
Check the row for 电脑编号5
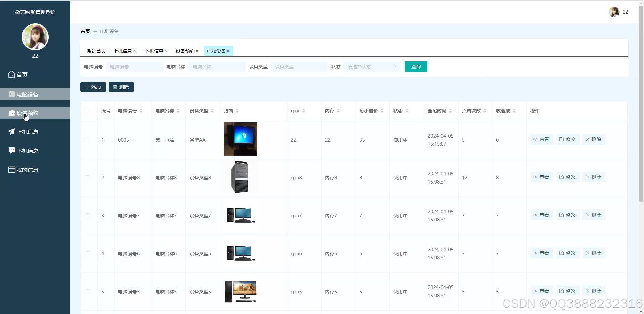tap(87, 292)
